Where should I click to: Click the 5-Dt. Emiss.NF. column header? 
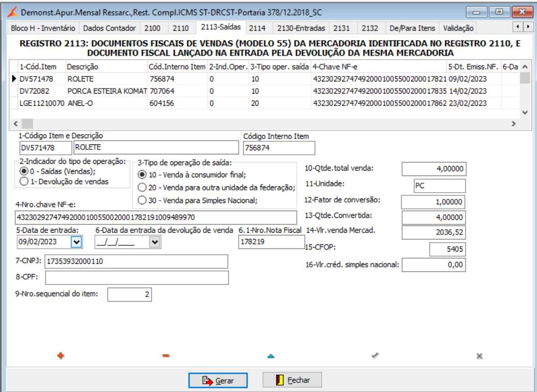pos(474,67)
